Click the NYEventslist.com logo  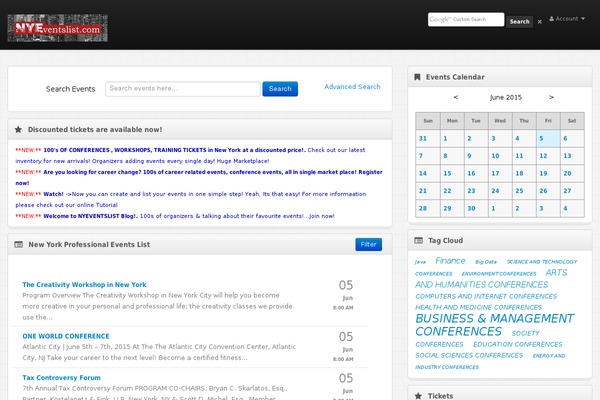(57, 28)
